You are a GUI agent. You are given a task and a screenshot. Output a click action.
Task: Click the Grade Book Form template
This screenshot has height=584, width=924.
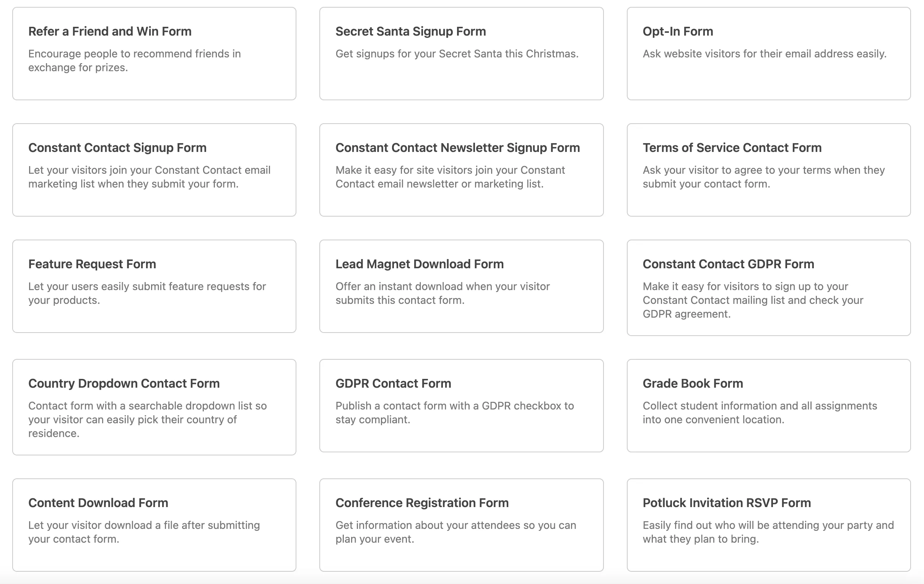[x=769, y=405]
